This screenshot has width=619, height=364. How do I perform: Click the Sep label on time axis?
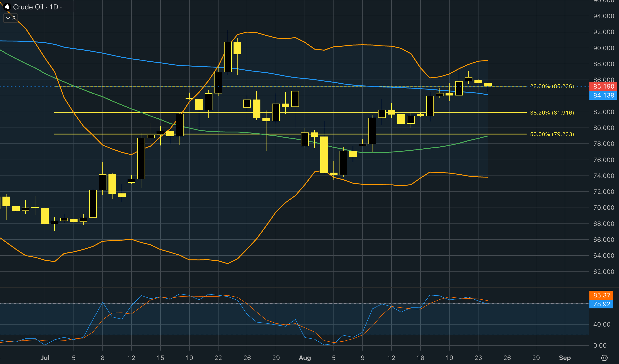pyautogui.click(x=565, y=358)
